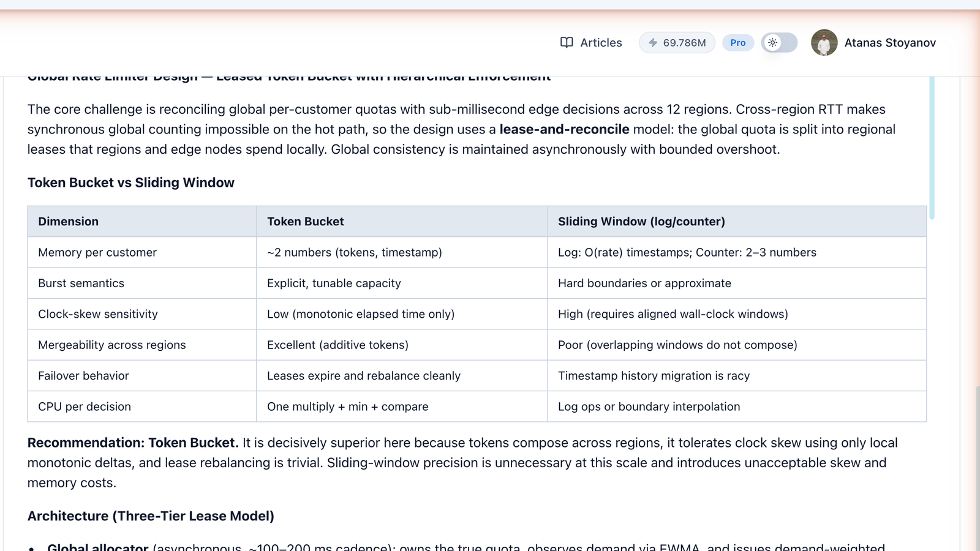Click the bold lease-and-reconcile text
980x551 pixels.
pos(564,129)
